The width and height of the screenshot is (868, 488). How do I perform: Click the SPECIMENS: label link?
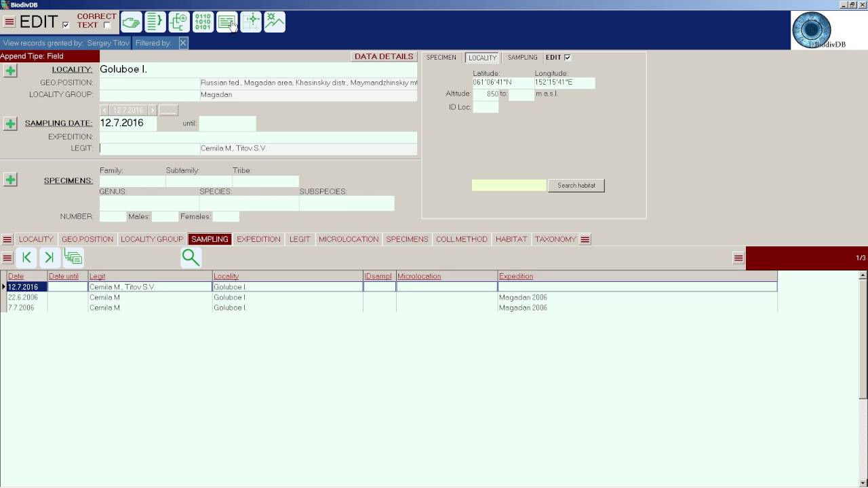(x=68, y=180)
